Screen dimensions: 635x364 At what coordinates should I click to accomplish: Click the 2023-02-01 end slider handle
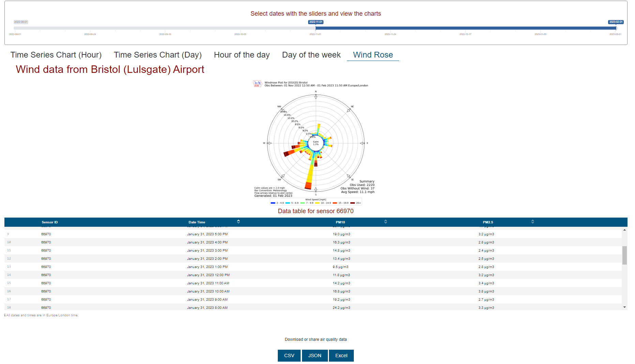click(x=616, y=22)
